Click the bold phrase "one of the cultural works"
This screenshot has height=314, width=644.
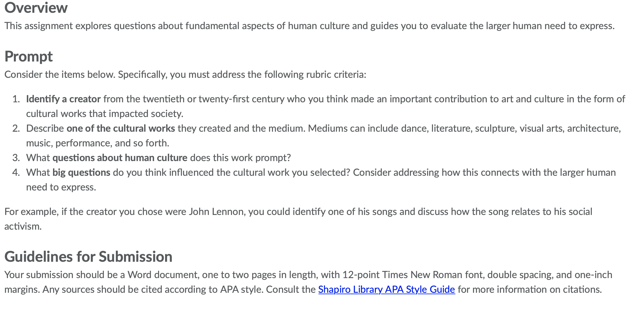pos(121,128)
